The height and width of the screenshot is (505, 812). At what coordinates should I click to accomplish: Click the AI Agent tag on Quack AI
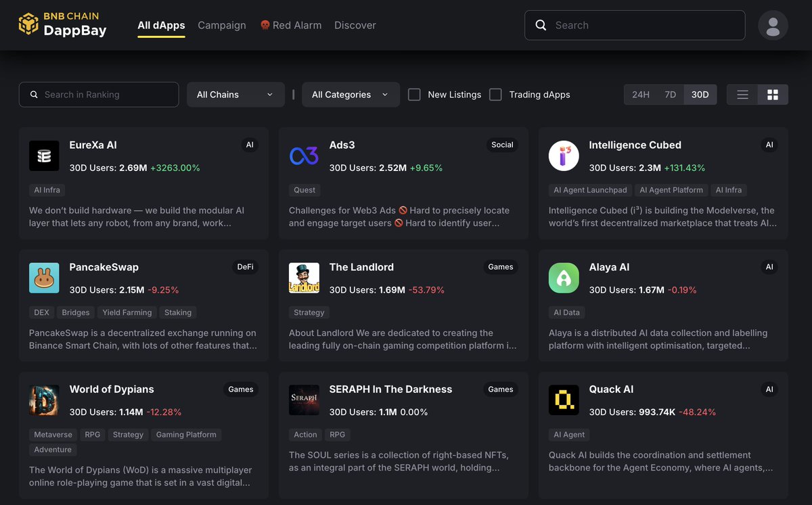click(569, 435)
